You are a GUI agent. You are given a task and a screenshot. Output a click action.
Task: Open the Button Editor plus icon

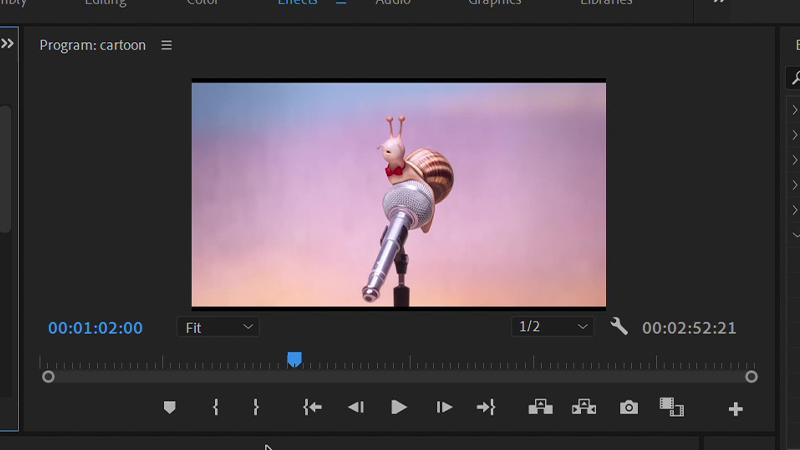tap(735, 409)
